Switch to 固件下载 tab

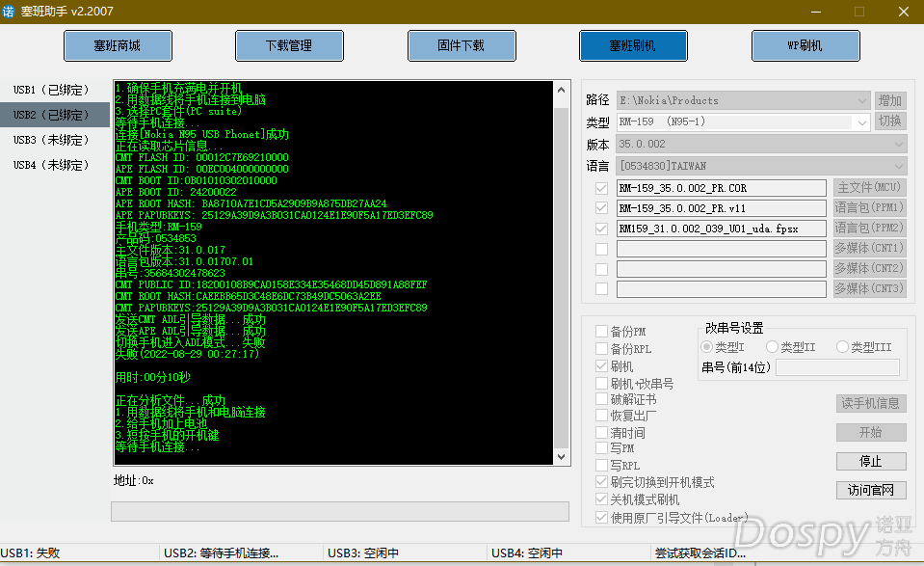(462, 45)
